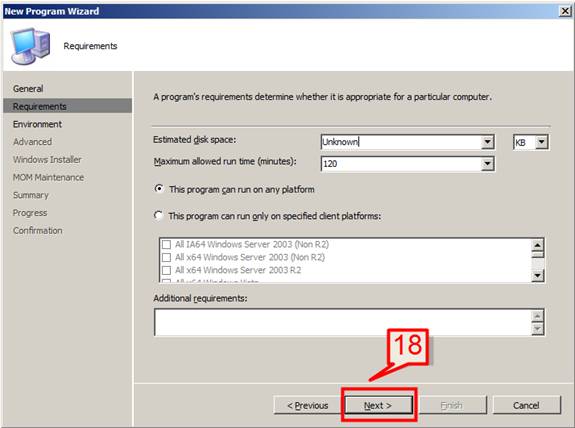This screenshot has width=575, height=428.
Task: Go to the Environment wizard page
Action: pos(37,124)
